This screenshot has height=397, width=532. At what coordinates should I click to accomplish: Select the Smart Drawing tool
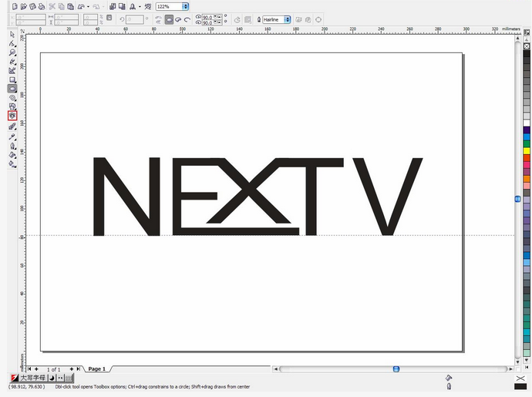pos(12,71)
